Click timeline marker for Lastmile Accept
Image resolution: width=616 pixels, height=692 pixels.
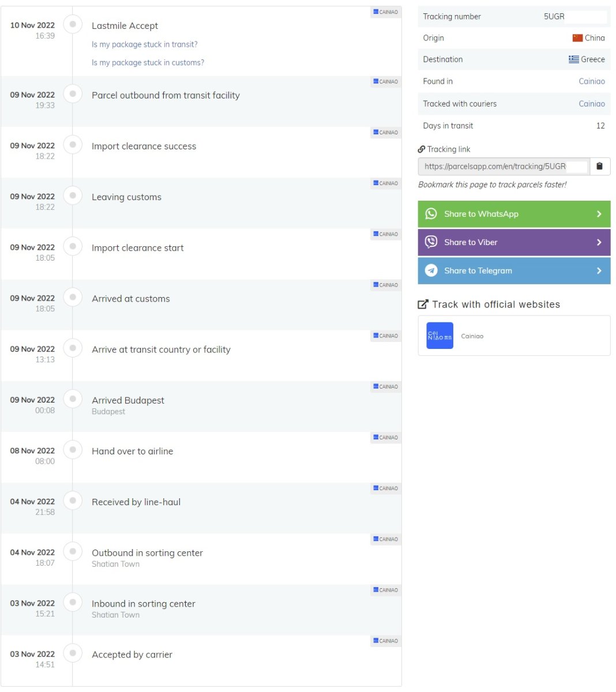point(73,24)
